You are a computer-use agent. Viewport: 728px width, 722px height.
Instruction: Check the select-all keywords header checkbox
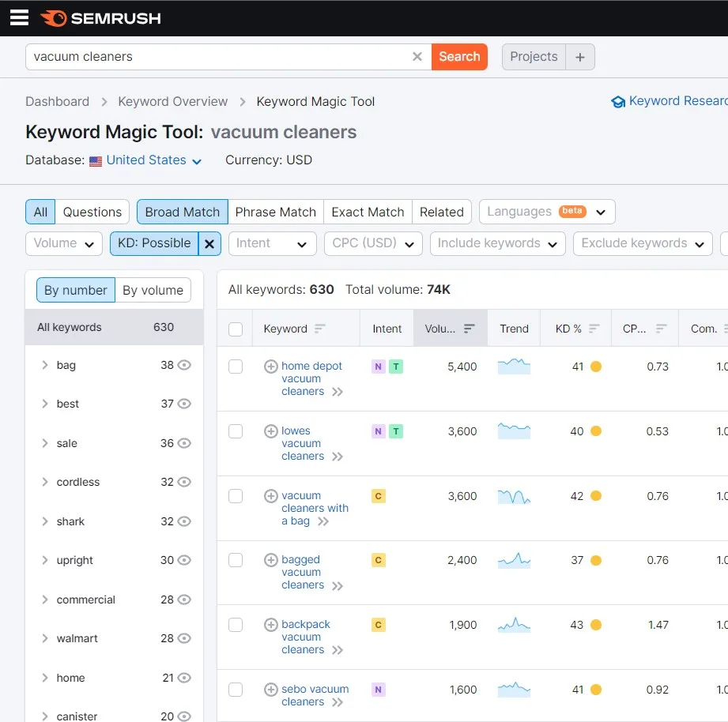click(236, 329)
